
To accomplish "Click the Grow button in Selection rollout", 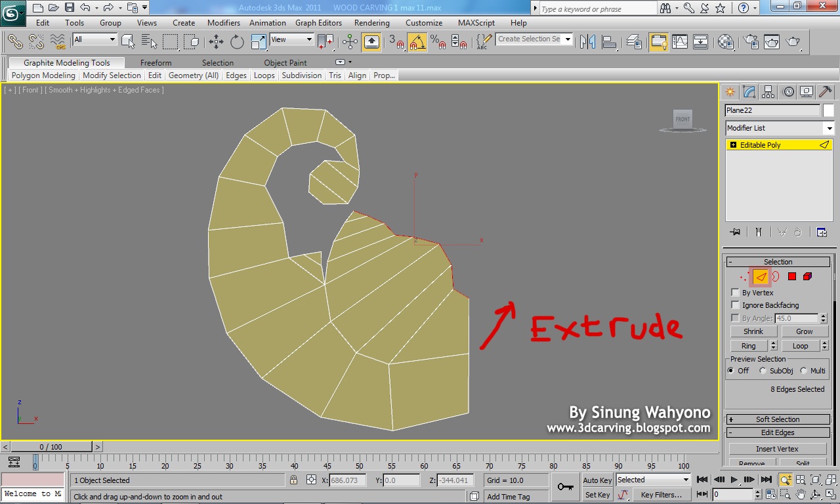I will coord(805,331).
